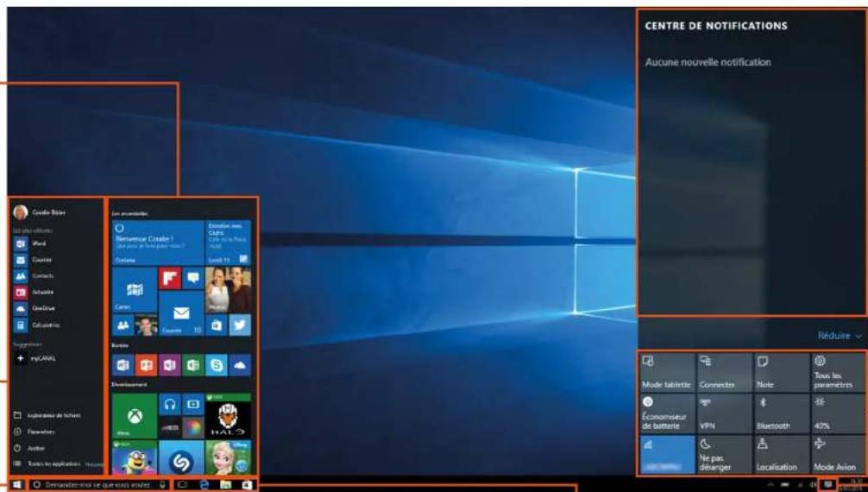The image size is (868, 492).
Task: Open Cortana's Bienvenue Coralie tile
Action: (x=158, y=243)
